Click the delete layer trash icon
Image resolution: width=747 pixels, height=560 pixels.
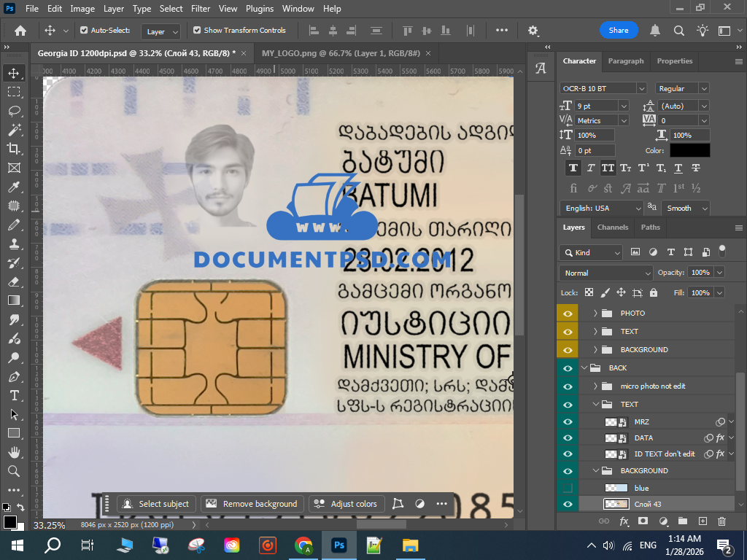tap(721, 521)
